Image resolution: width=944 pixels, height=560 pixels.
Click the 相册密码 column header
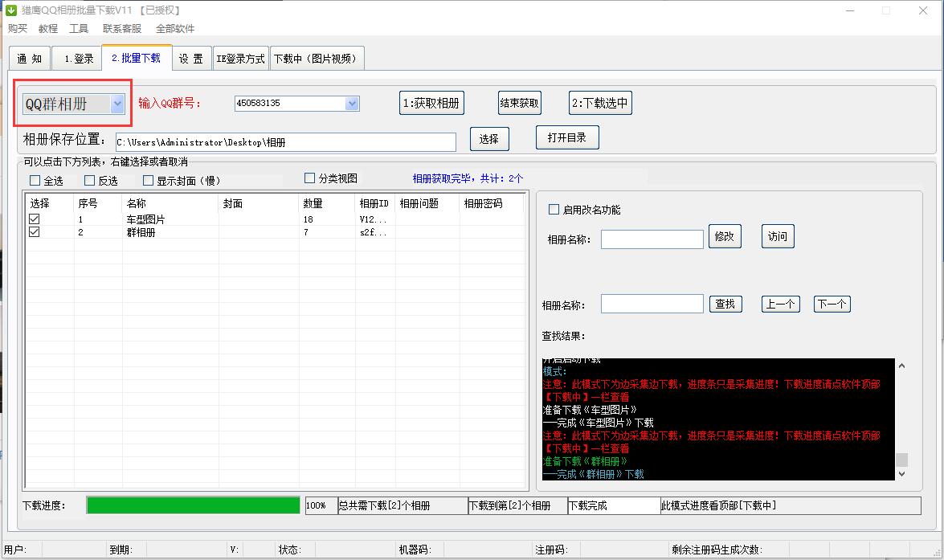click(492, 203)
